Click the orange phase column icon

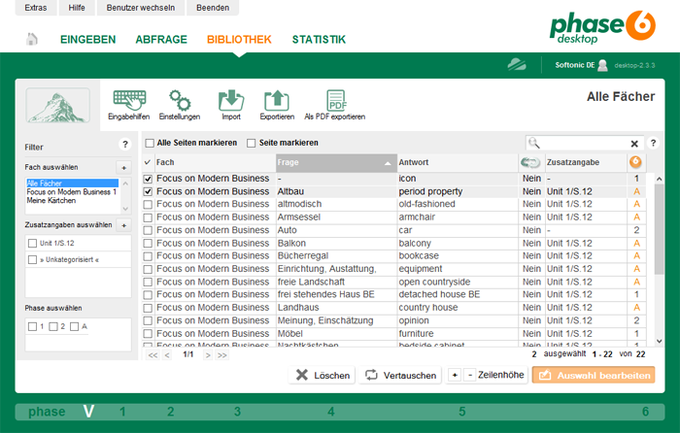tap(635, 162)
